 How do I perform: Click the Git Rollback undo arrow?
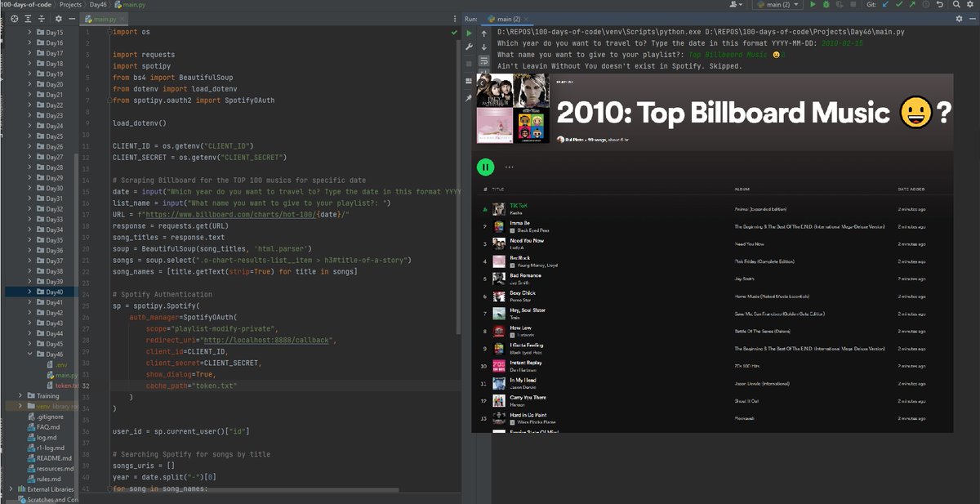tap(941, 5)
